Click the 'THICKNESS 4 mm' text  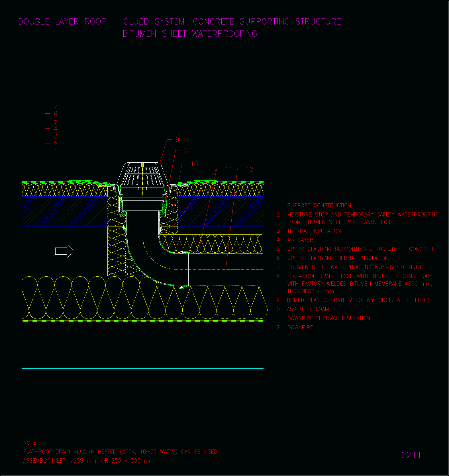[x=311, y=291]
